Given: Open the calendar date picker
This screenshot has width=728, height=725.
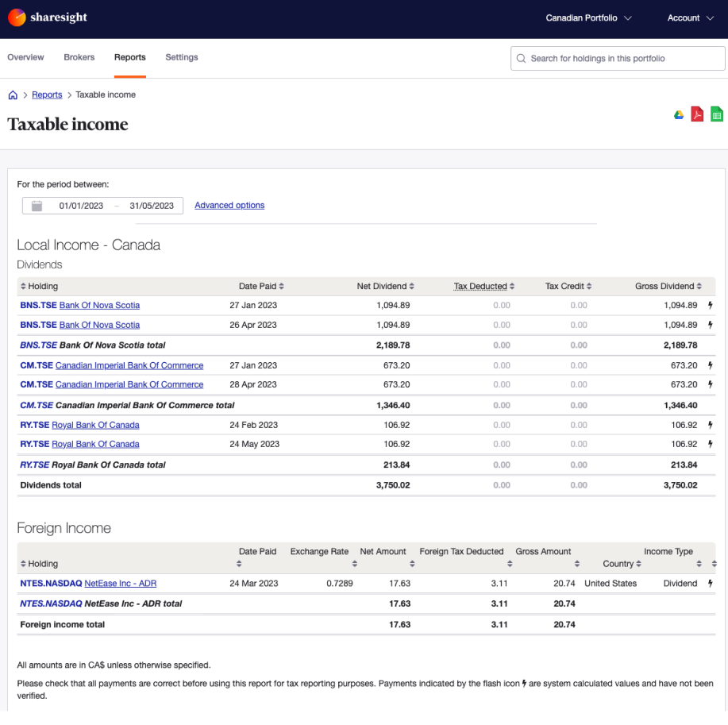Looking at the screenshot, I should pyautogui.click(x=37, y=205).
